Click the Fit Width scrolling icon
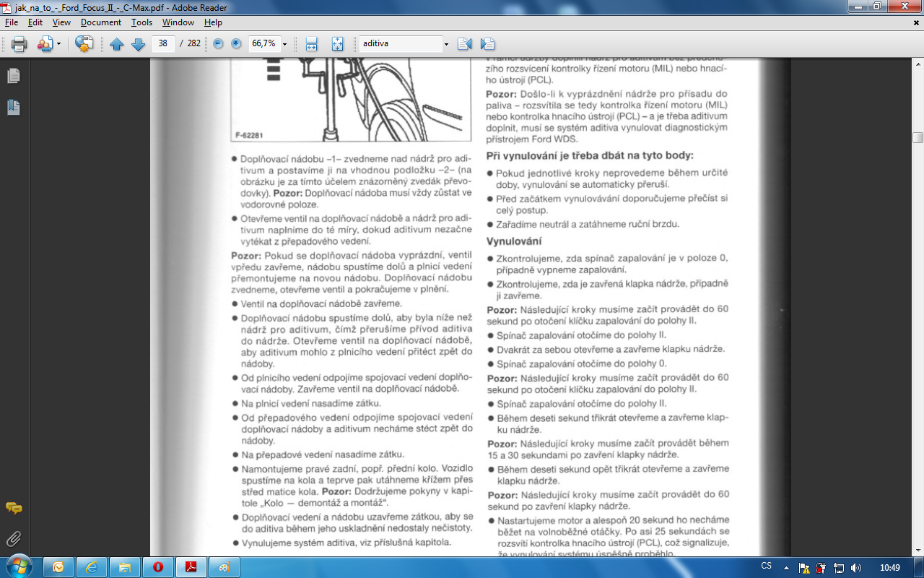 point(311,44)
